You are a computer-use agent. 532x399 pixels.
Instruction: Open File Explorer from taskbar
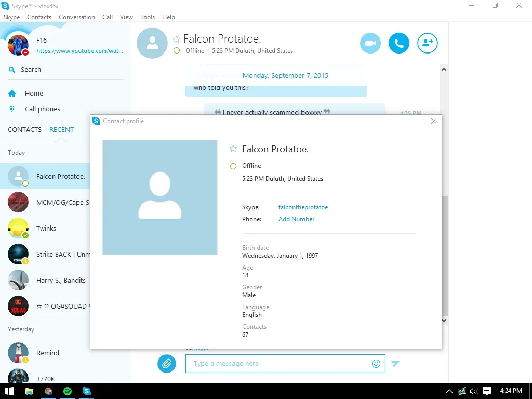[29, 391]
